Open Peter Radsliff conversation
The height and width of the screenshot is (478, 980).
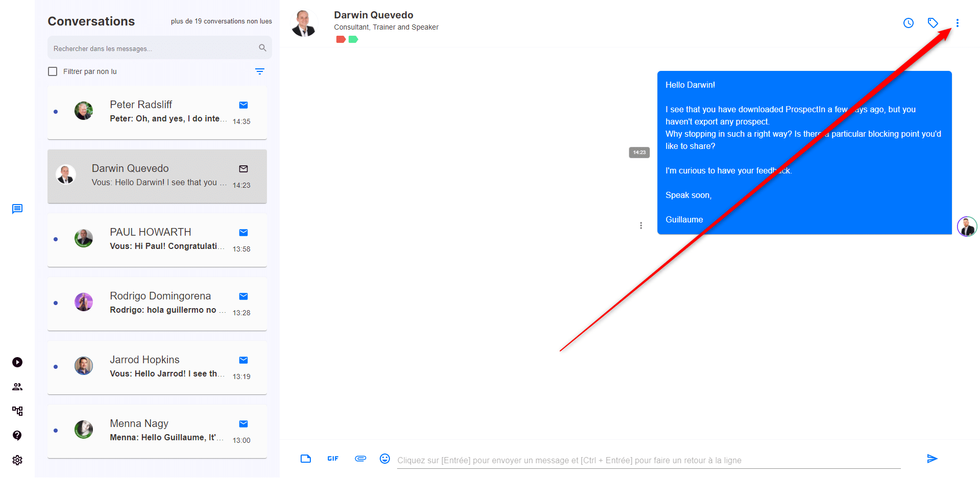157,112
